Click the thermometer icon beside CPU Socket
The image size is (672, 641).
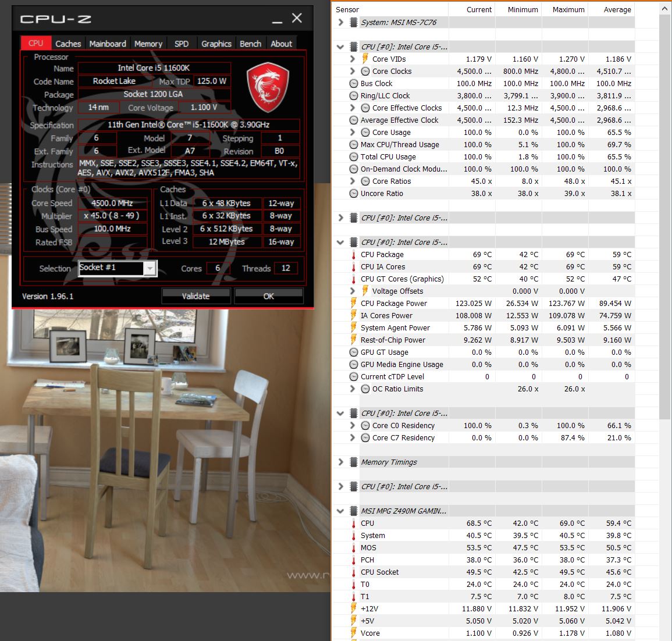(354, 572)
